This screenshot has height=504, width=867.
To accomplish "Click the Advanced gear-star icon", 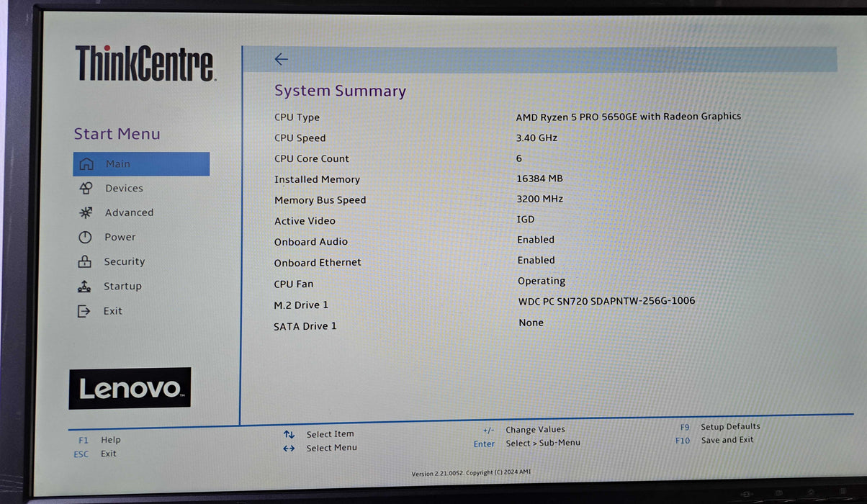I will (86, 212).
